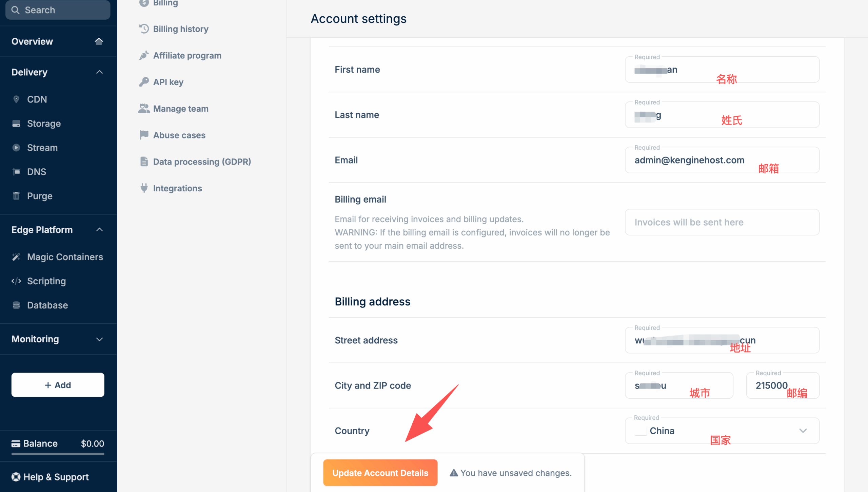Open Storage via its drive icon
The height and width of the screenshot is (492, 868).
tap(16, 124)
